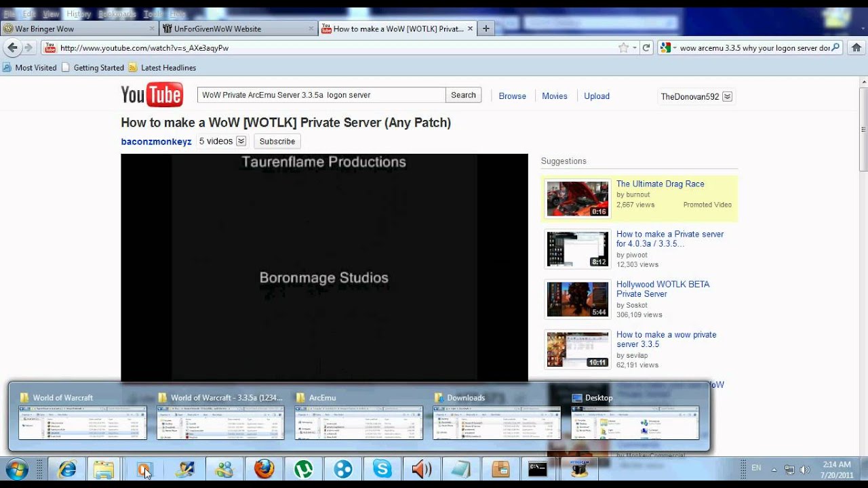Open a new tab with the plus button
This screenshot has height=488, width=868.
(x=486, y=28)
